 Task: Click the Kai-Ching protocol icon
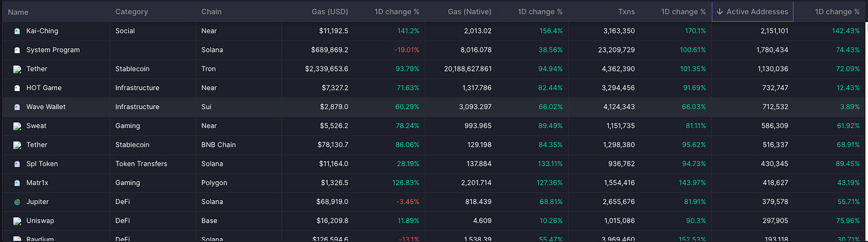tap(17, 31)
